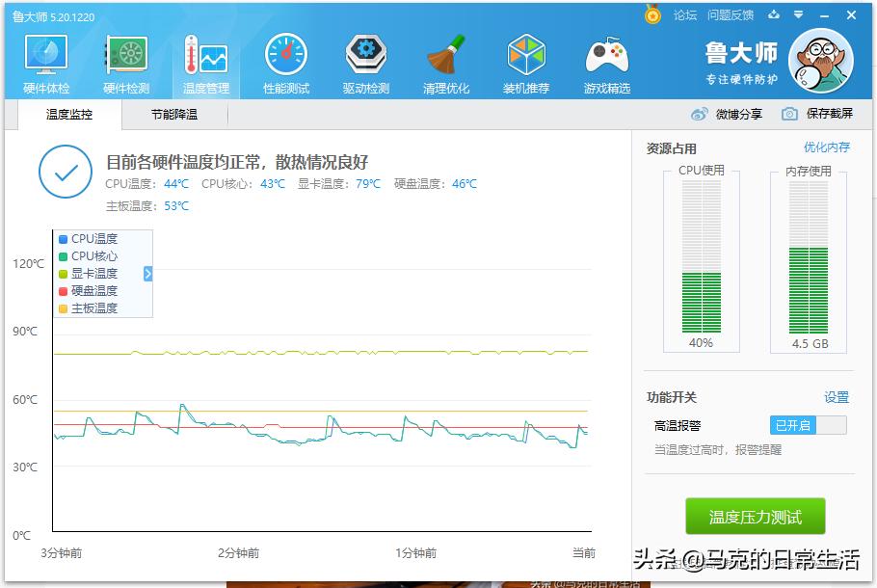Switch to the 节能降温 tab
The width and height of the screenshot is (877, 588).
(174, 117)
